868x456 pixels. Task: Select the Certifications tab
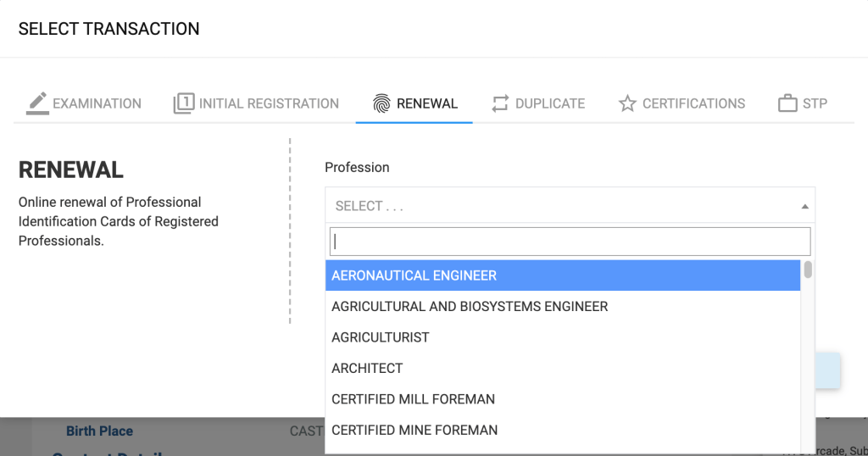(x=693, y=103)
